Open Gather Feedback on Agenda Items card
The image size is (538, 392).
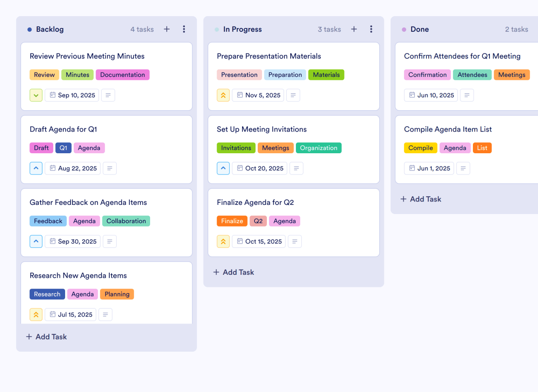pyautogui.click(x=88, y=202)
